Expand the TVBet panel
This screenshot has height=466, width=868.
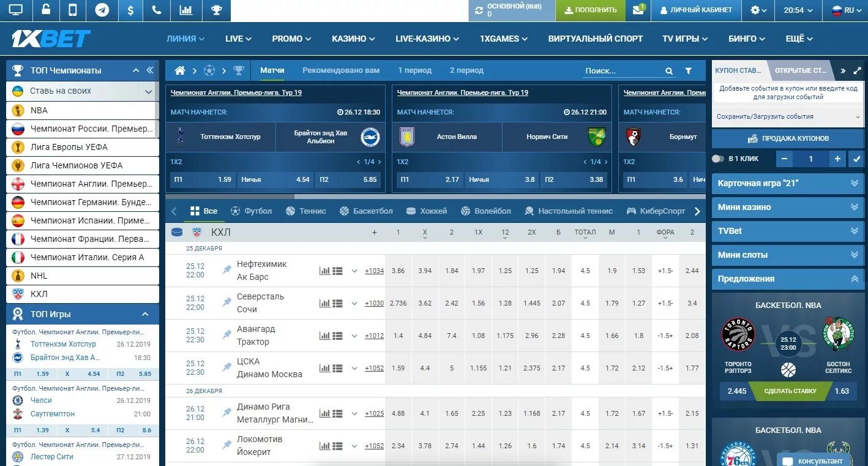(x=787, y=231)
